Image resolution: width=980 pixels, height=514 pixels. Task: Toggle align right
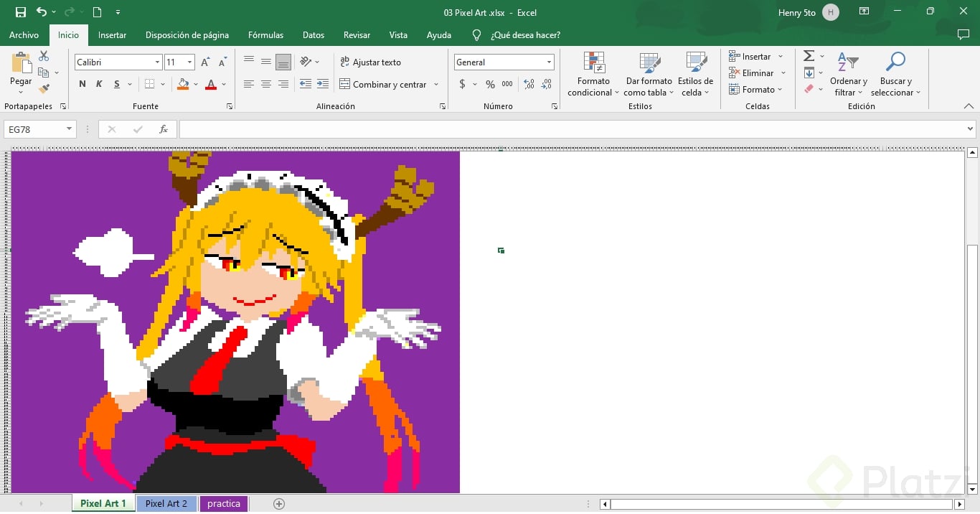pyautogui.click(x=283, y=84)
